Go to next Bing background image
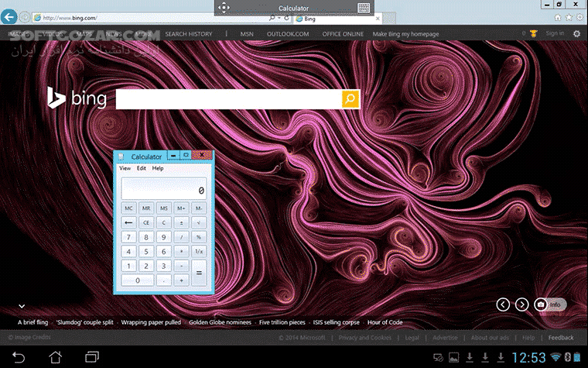The image size is (588, 368). click(522, 304)
